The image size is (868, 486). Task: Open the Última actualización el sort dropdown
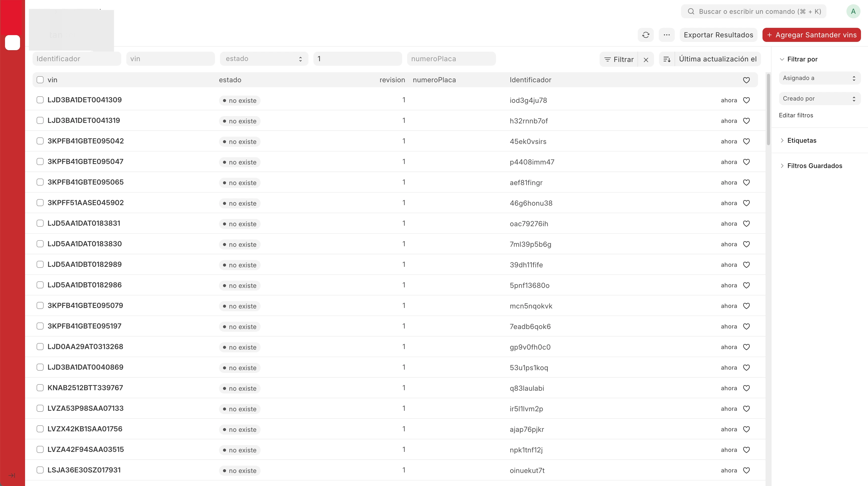pos(718,59)
